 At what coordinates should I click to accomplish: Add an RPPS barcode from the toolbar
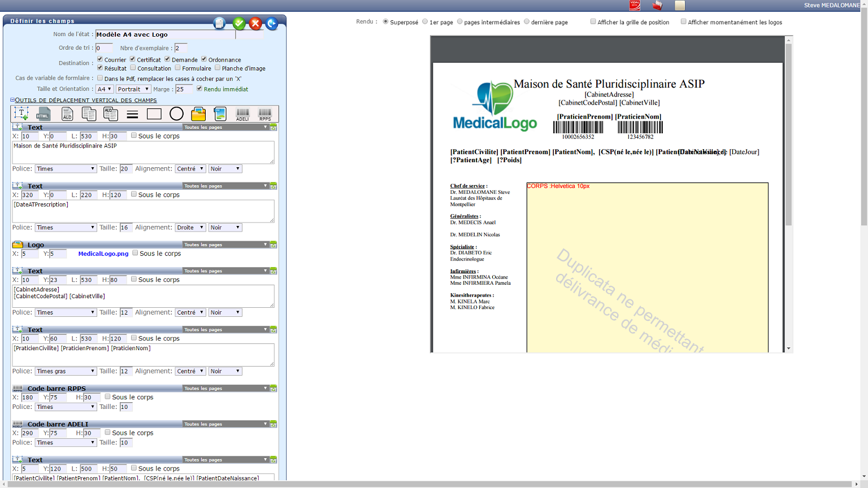pos(264,114)
